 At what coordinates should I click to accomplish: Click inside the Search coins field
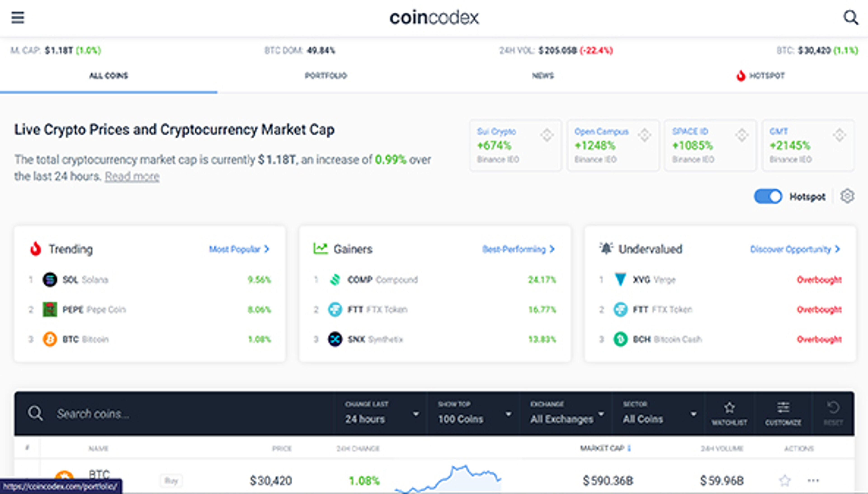[x=136, y=414]
